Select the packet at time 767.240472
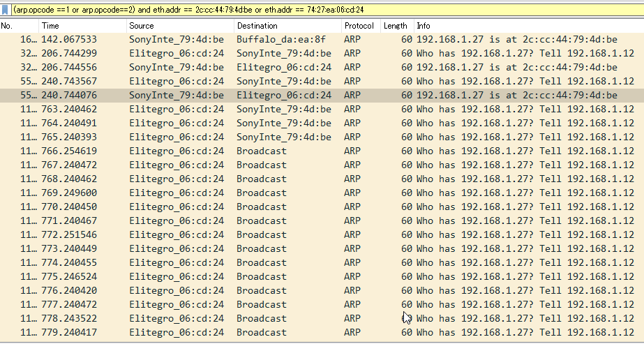 (322, 165)
